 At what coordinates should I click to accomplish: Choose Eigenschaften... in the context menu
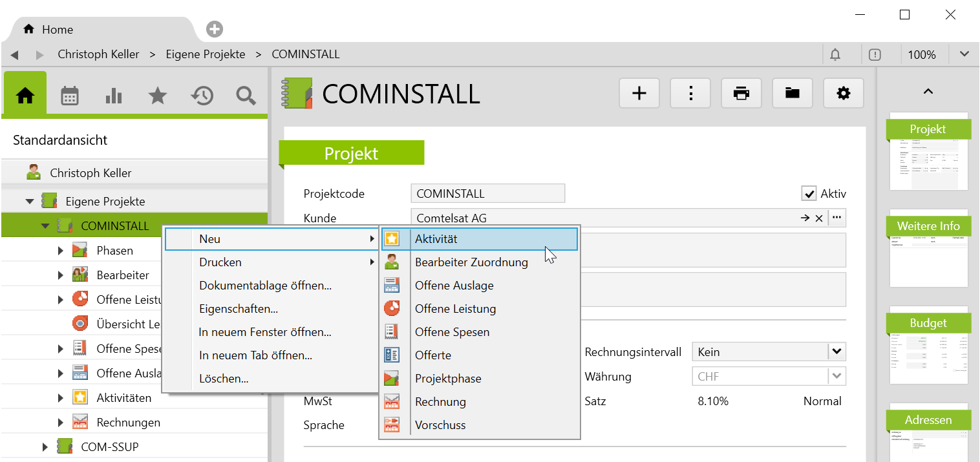239,309
